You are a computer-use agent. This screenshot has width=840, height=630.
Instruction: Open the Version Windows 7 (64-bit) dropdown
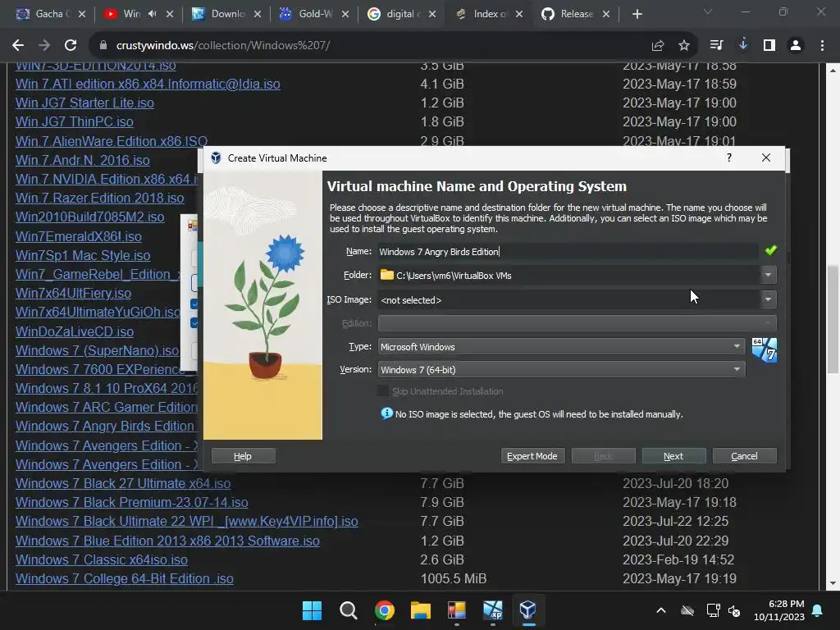click(x=561, y=370)
